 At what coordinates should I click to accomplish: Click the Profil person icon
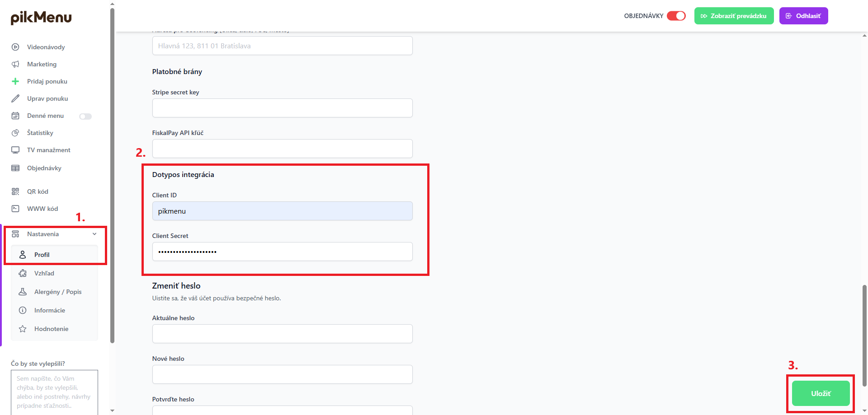[23, 255]
